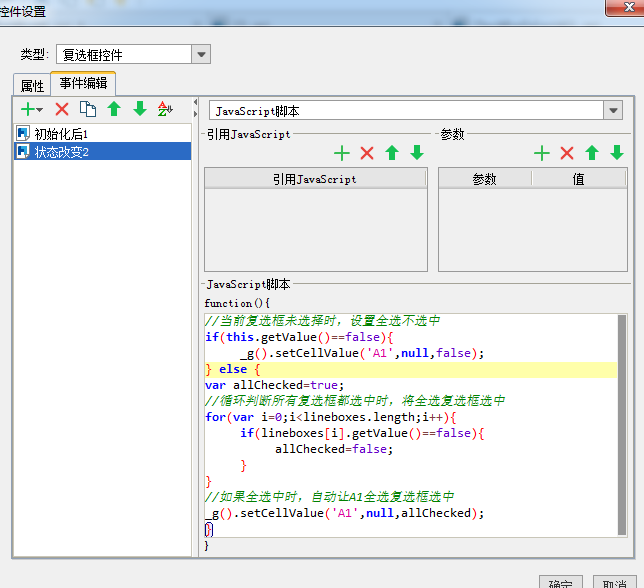Click the 确定 confirm button
The image size is (644, 588).
coord(561,582)
